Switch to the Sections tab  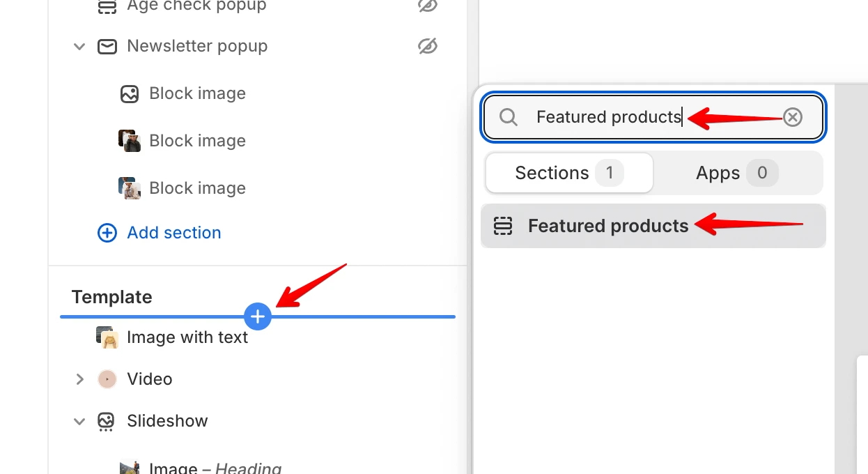[569, 173]
